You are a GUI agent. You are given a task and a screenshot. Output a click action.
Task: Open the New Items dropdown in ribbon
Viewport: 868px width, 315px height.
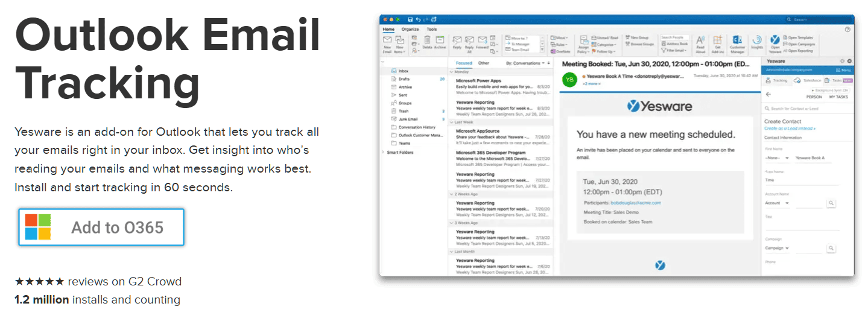coord(400,44)
